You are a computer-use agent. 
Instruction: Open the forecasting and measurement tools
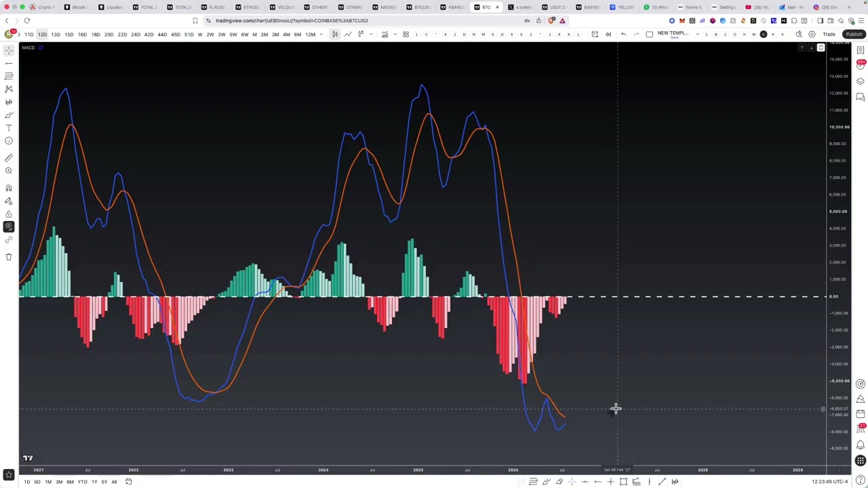tap(9, 102)
